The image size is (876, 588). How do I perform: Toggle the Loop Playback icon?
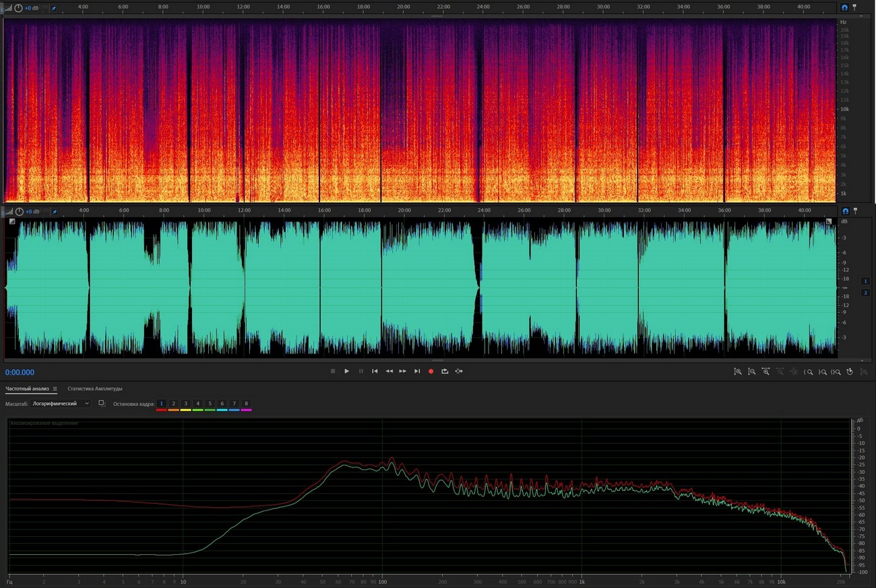point(445,371)
